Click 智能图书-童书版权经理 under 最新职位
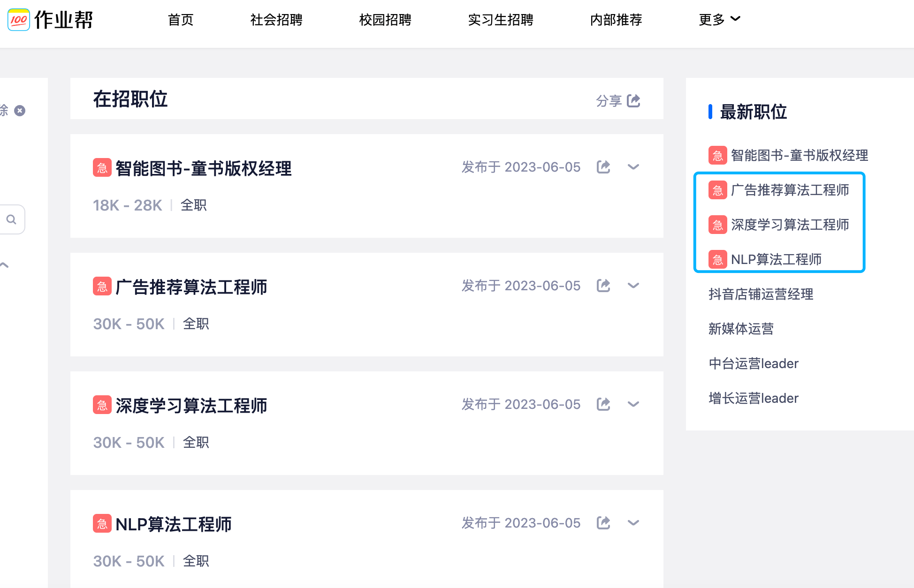 pyautogui.click(x=799, y=155)
